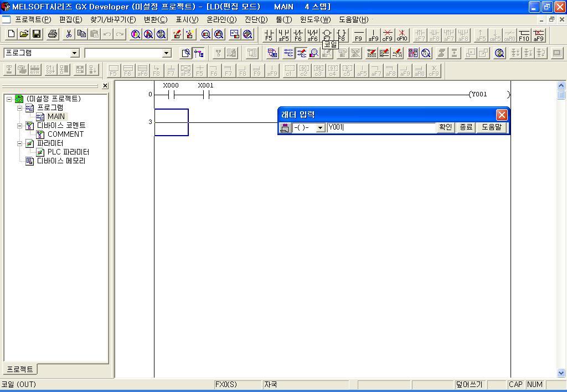Image resolution: width=567 pixels, height=392 pixels.
Task: Insert parallel closed contact with sF6 icon
Action: [x=312, y=35]
